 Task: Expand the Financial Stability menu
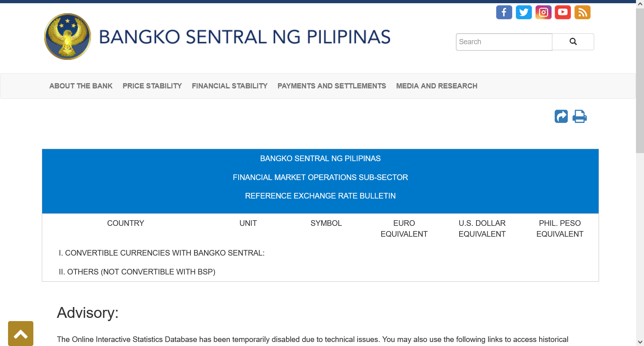(x=229, y=86)
